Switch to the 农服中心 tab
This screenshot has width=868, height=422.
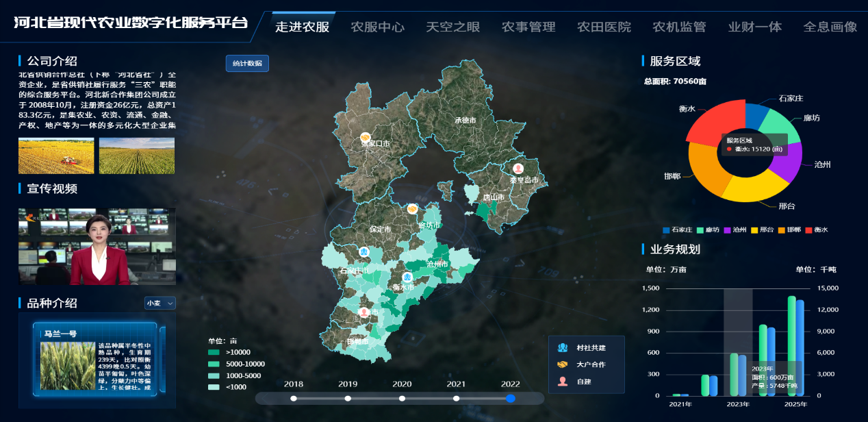click(x=377, y=27)
